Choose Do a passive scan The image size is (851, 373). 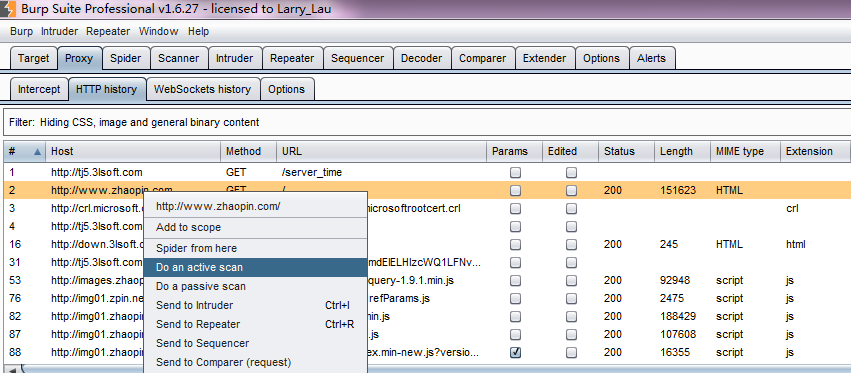tap(256, 286)
